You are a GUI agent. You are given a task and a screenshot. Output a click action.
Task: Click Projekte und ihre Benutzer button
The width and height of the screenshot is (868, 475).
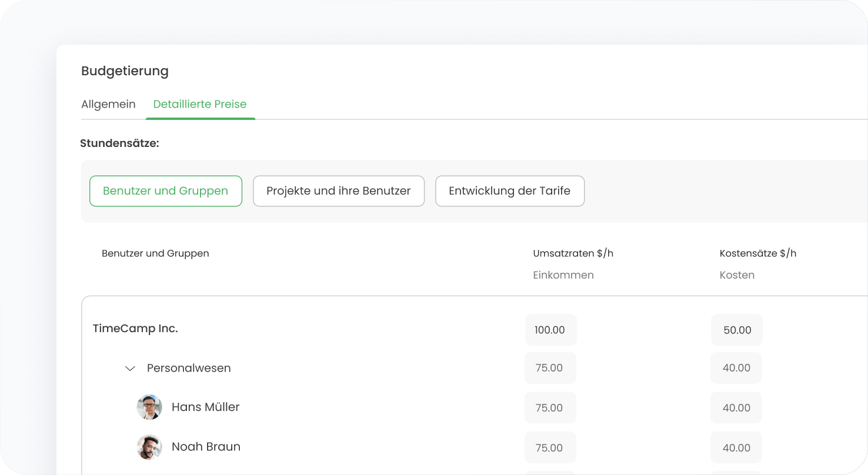pos(338,191)
